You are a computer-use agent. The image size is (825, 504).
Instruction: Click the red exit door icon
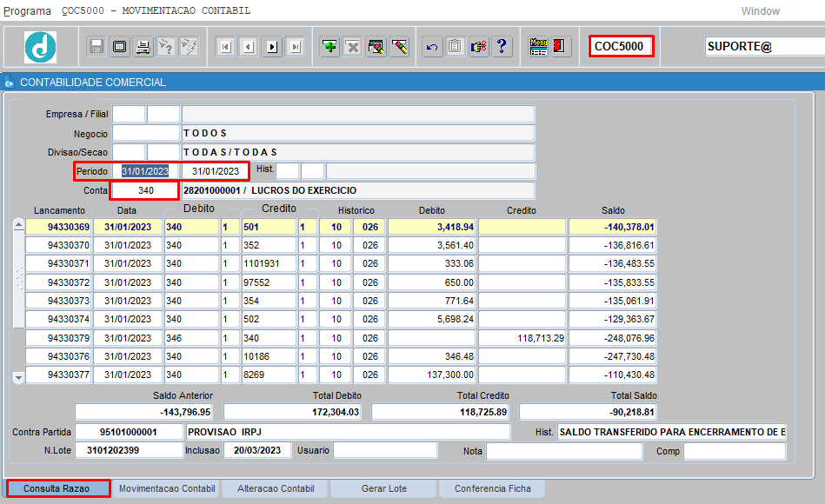pyautogui.click(x=561, y=47)
